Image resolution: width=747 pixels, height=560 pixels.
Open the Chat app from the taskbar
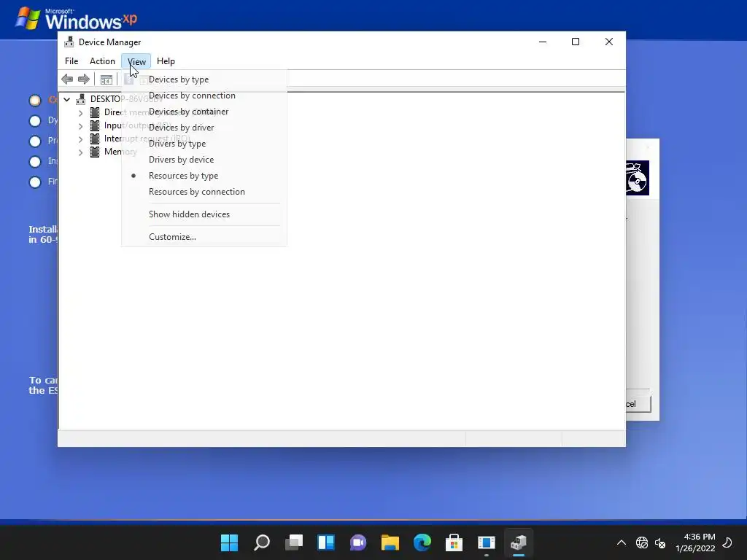(357, 542)
